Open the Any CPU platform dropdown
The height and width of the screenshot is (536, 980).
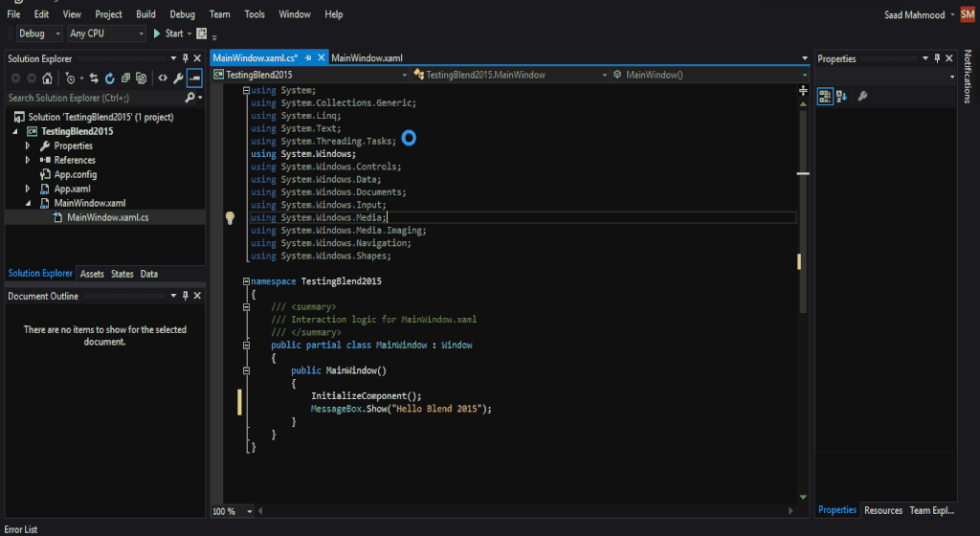point(105,33)
